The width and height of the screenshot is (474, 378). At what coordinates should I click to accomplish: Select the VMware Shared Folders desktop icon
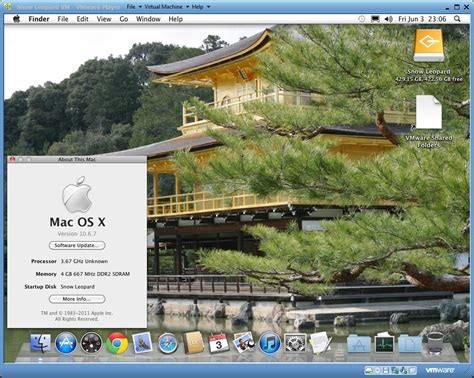coord(429,112)
